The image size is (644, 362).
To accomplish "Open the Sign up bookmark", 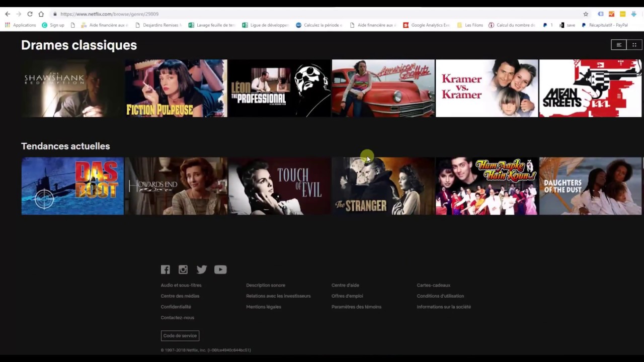I will 53,25.
